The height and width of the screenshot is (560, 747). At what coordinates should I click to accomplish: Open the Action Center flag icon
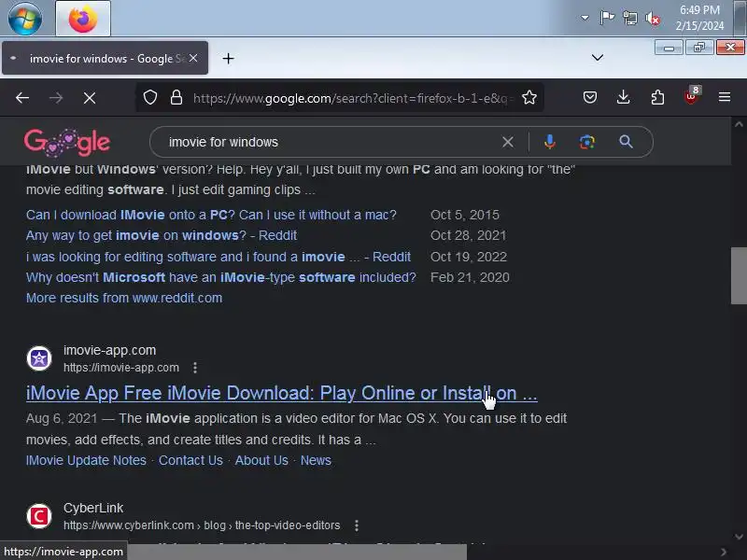click(x=607, y=18)
